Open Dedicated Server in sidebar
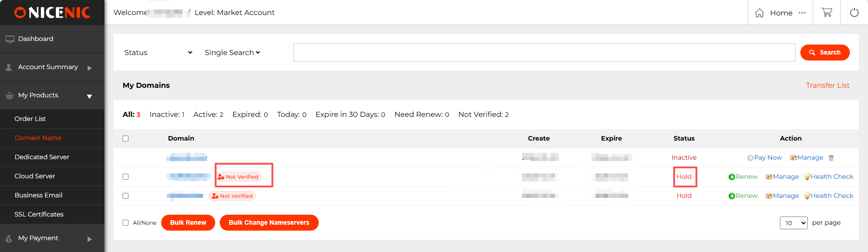 [42, 157]
